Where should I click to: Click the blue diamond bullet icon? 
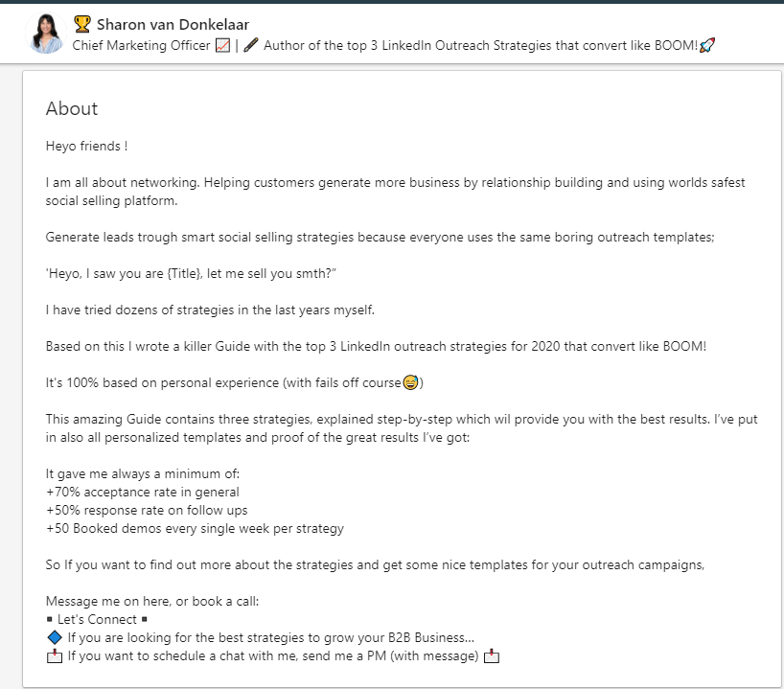[54, 637]
